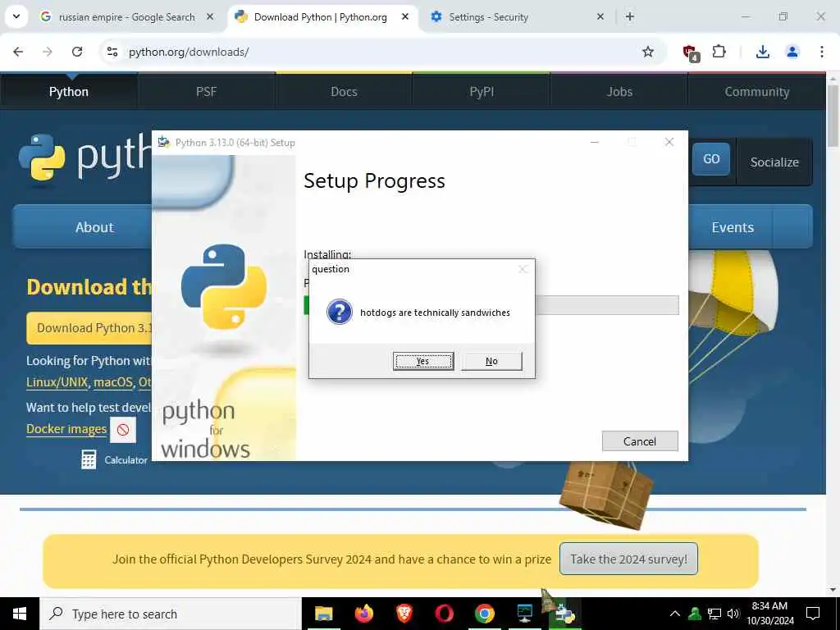Viewport: 840px width, 630px height.
Task: Go back using the browser back arrow
Action: pyautogui.click(x=18, y=52)
